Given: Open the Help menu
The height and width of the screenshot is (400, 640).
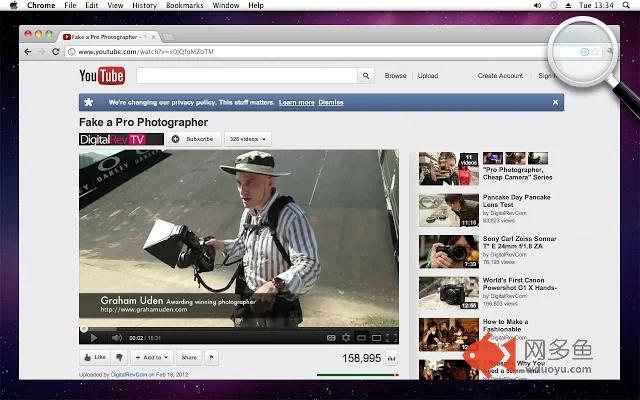Looking at the screenshot, I should [256, 5].
